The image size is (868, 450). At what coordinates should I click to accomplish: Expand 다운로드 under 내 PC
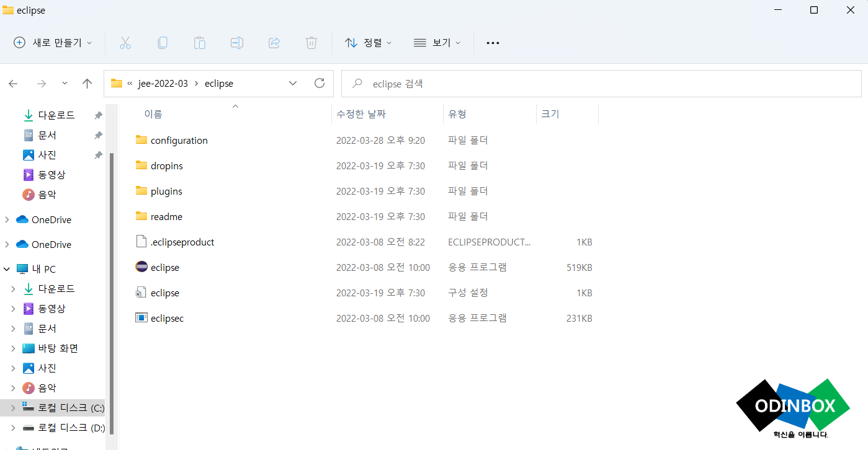pos(14,289)
